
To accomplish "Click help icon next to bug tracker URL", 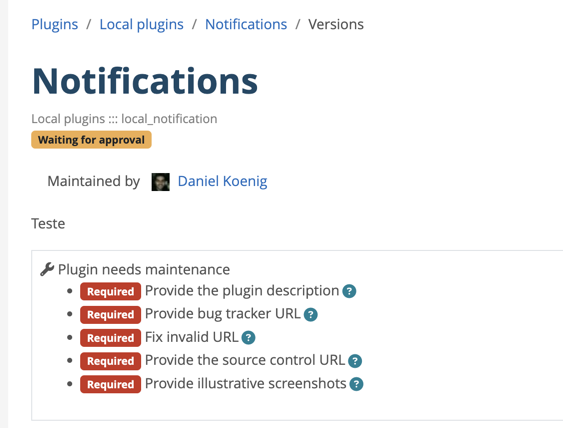I will (311, 315).
